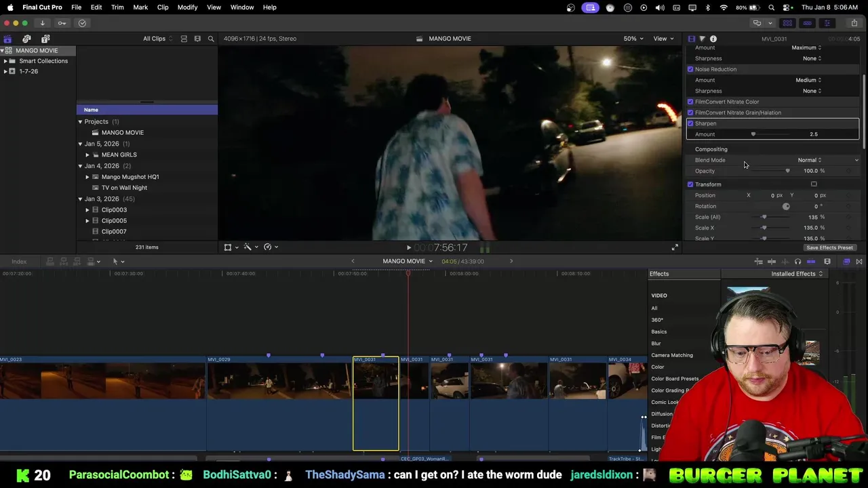Toggle the Browser panel toolbar button

[x=787, y=23]
